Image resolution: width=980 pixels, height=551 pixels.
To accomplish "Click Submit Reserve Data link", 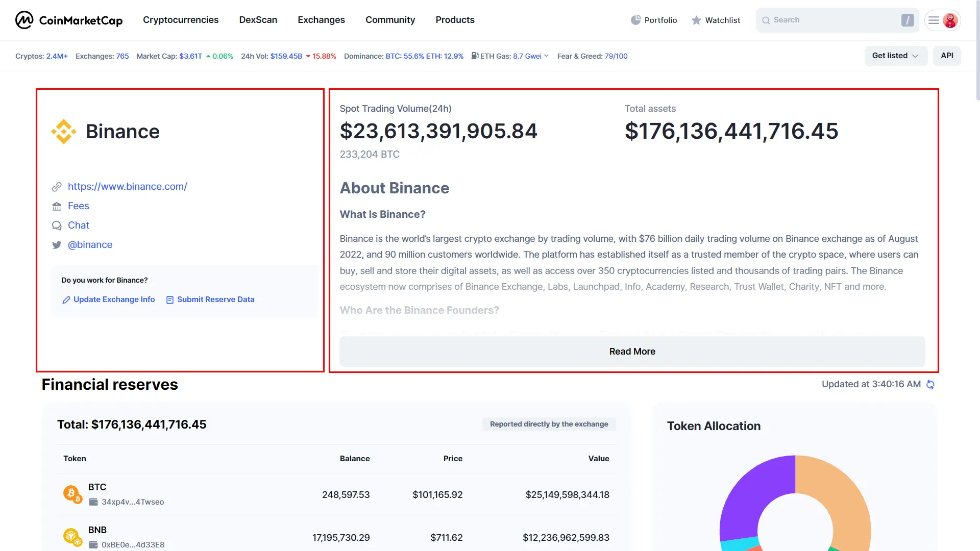I will click(x=216, y=299).
